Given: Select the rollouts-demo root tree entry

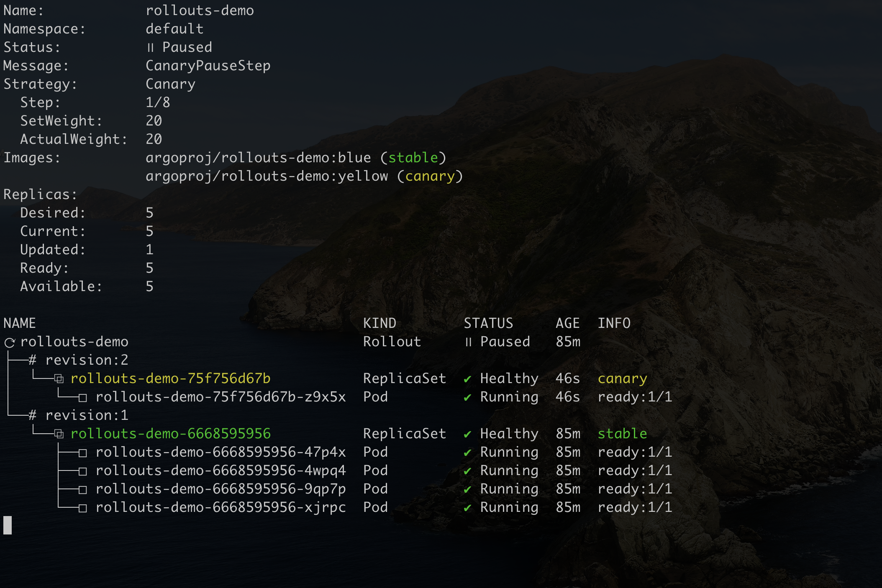Looking at the screenshot, I should click(74, 342).
